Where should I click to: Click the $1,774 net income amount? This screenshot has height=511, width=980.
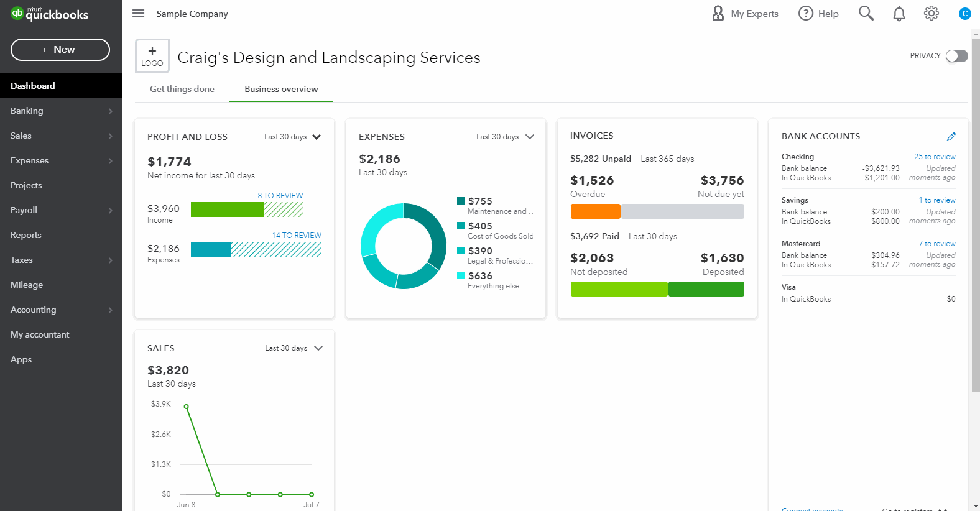click(169, 162)
